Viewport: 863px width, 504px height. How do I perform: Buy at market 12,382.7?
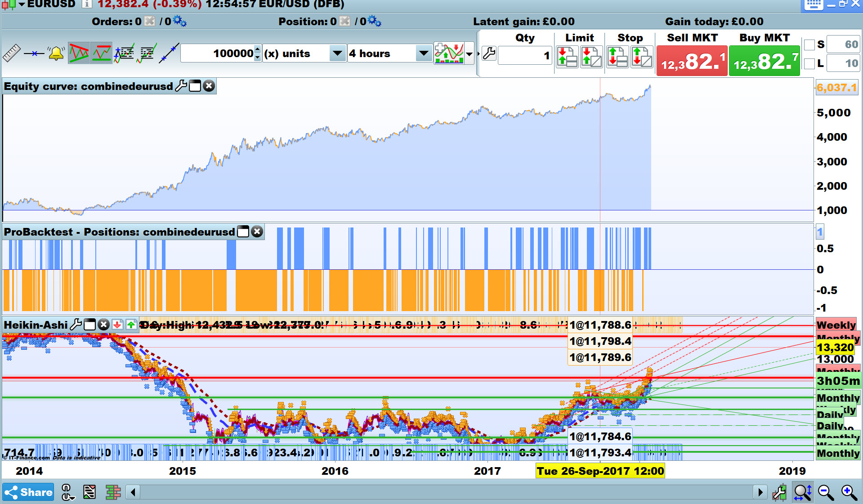click(x=765, y=61)
